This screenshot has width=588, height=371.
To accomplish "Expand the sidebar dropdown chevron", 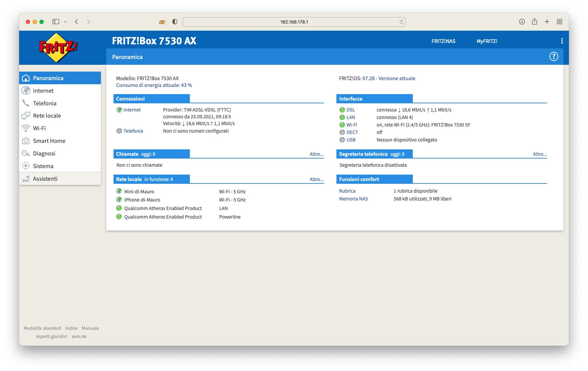I will (65, 22).
